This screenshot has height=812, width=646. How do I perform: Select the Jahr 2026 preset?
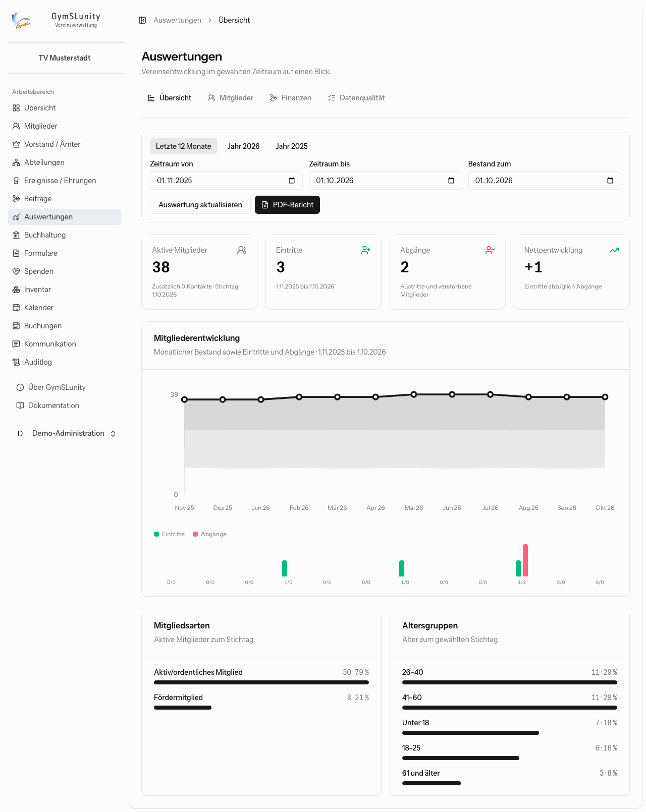tap(243, 146)
